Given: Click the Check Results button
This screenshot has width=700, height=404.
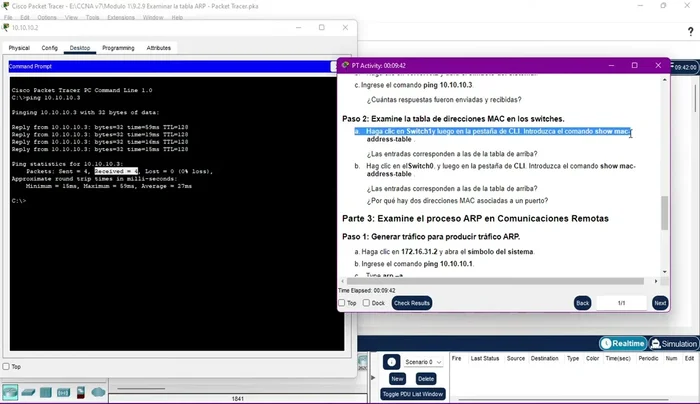Looking at the screenshot, I should (412, 303).
